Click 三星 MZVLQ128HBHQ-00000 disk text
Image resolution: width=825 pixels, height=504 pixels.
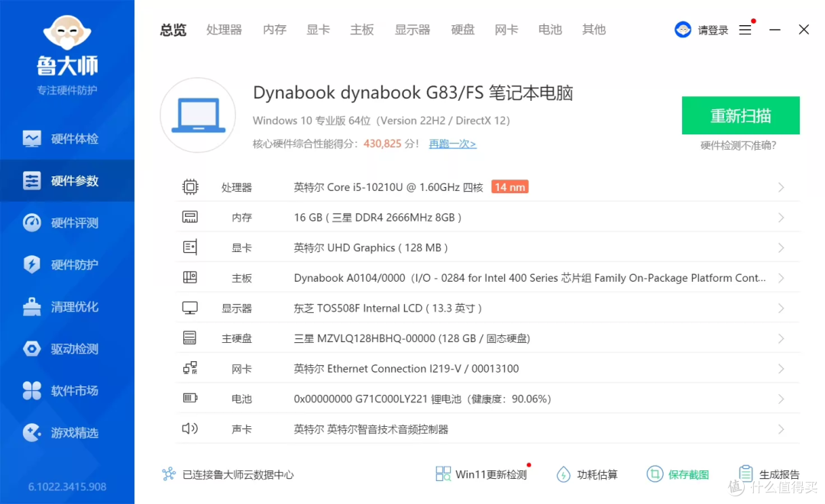412,338
